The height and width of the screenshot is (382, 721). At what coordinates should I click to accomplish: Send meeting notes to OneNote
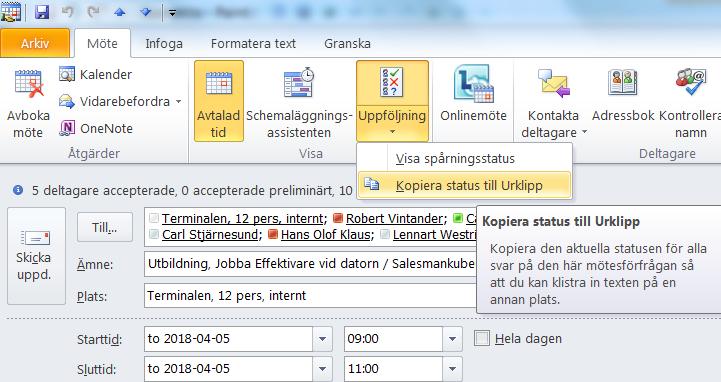tap(96, 128)
